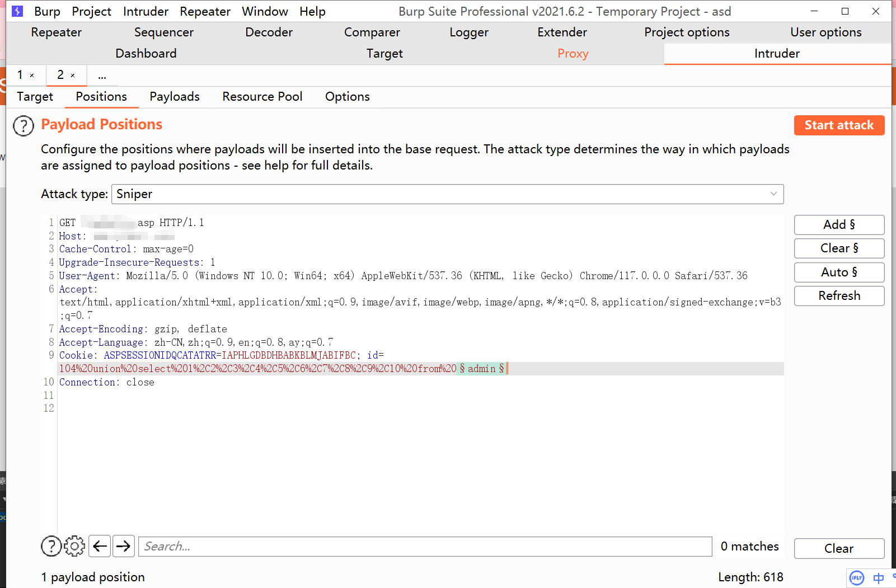Select Intruder attack tab 2
This screenshot has height=588, width=896.
click(60, 75)
